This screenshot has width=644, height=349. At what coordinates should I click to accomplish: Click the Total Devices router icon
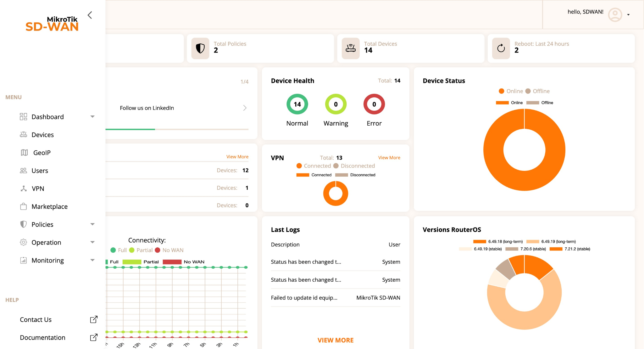point(351,48)
